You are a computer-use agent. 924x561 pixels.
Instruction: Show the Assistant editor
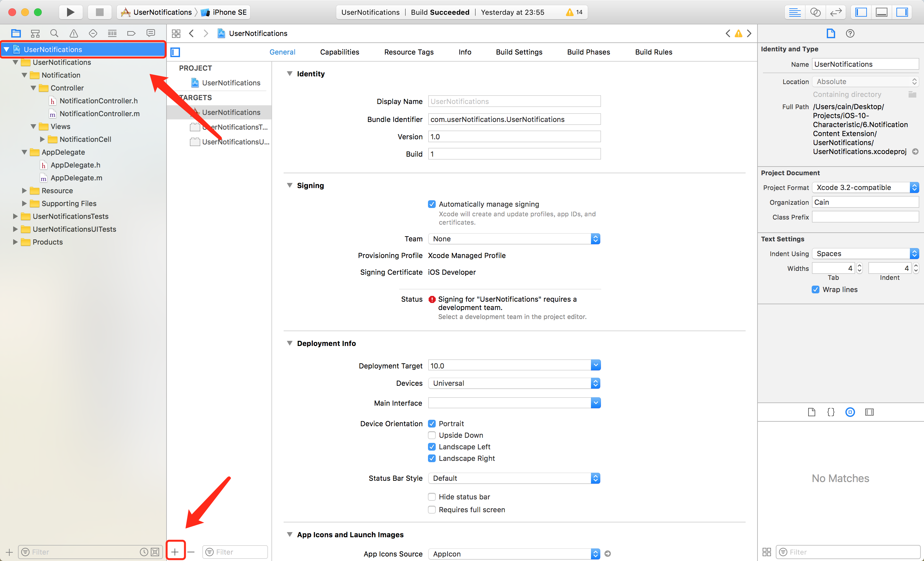tap(815, 12)
